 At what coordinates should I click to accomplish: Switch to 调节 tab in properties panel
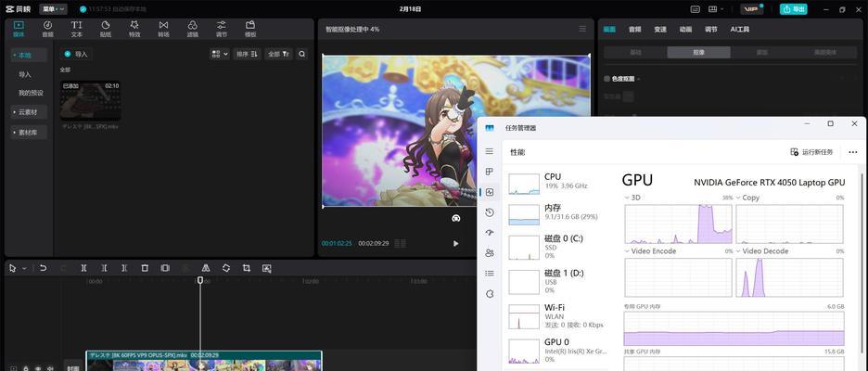tap(710, 30)
